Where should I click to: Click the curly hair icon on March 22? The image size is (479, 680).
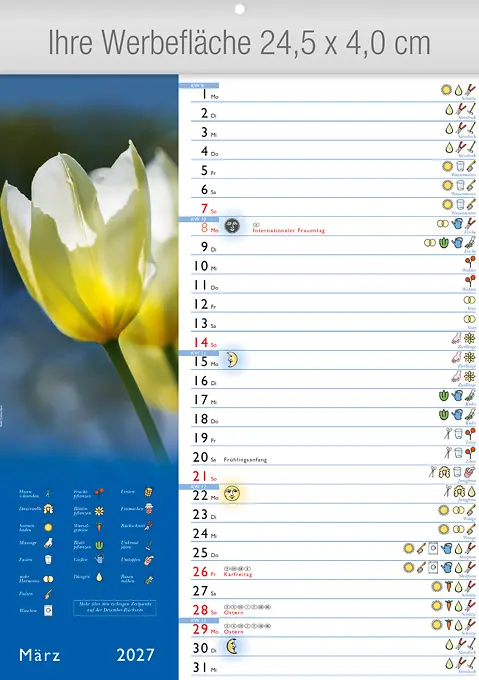click(459, 491)
